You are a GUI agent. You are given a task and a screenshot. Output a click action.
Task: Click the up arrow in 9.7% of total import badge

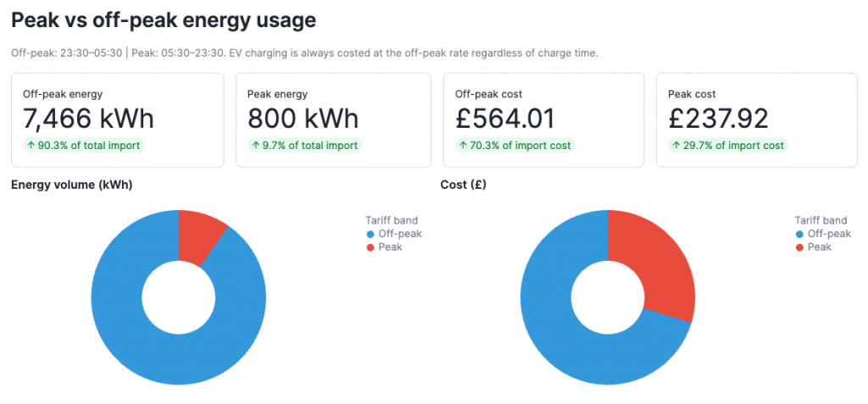(256, 146)
